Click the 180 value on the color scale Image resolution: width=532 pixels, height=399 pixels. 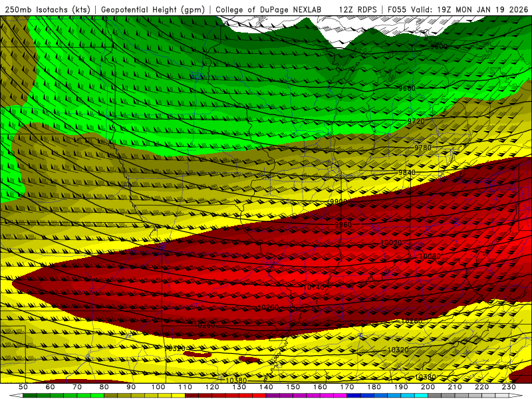tap(374, 387)
